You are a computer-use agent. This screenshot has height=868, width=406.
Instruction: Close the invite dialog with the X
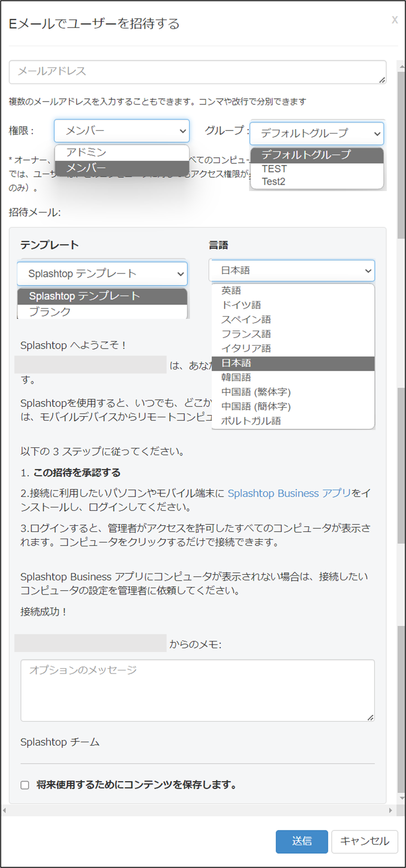point(394,20)
